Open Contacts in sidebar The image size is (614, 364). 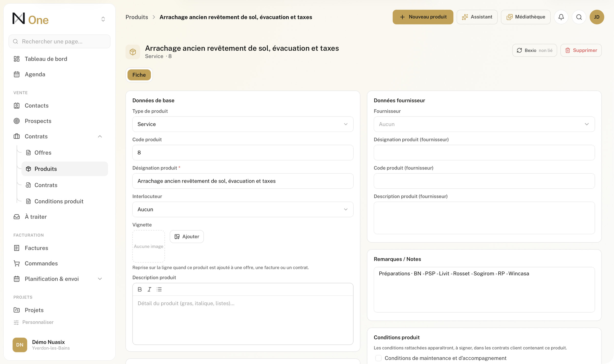[59, 106]
